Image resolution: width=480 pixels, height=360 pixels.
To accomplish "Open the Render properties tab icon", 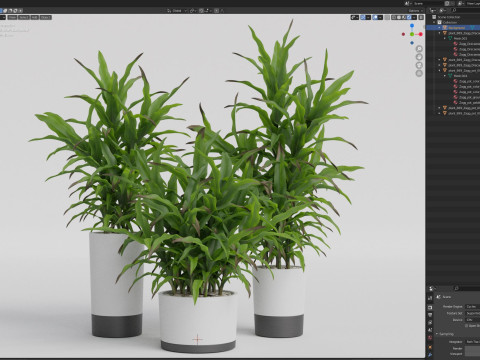I will coord(430,307).
